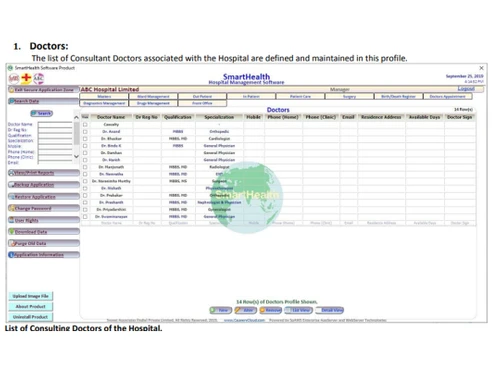Viewport: 500px width, 375px height.
Task: Toggle the checkbox beside Dr. Bindu K
Action: point(85,146)
